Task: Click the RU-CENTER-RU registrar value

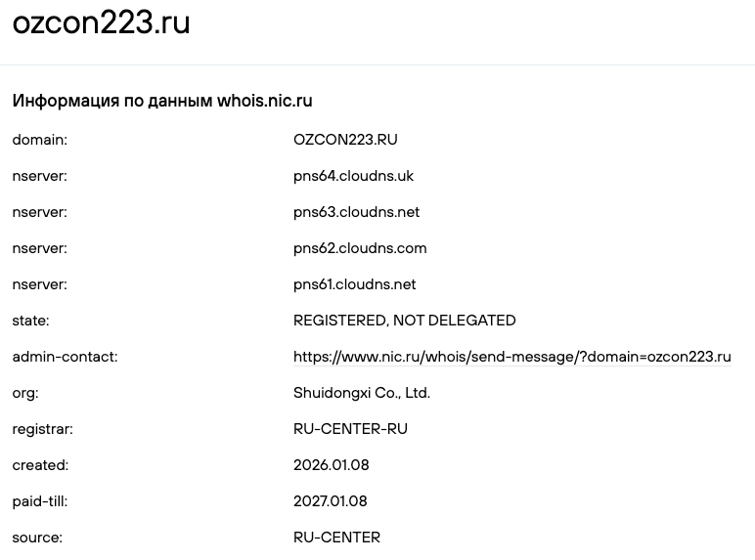Action: pyautogui.click(x=350, y=429)
